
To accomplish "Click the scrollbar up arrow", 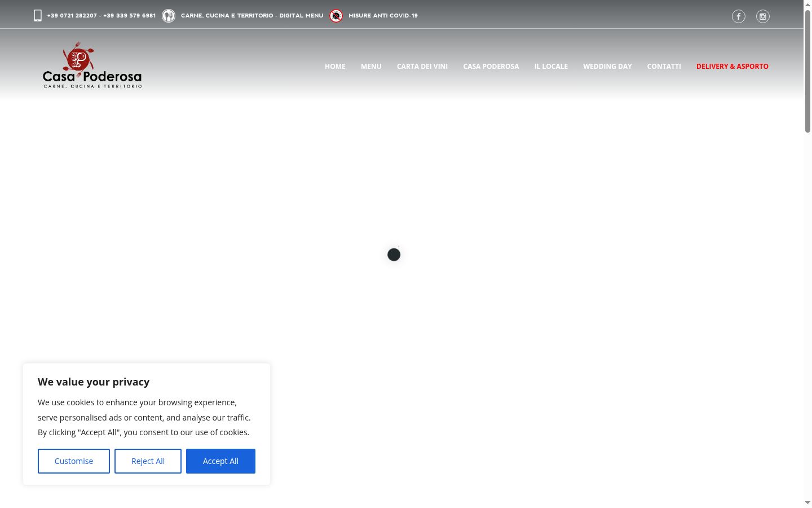I will [807, 5].
